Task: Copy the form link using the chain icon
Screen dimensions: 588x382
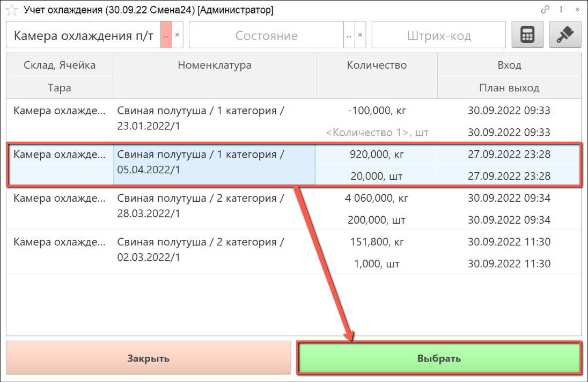Action: 546,10
